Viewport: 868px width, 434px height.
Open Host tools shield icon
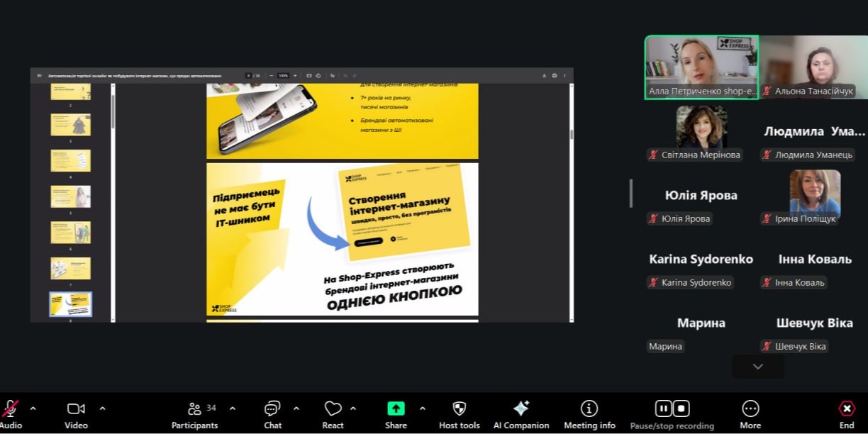tap(460, 415)
